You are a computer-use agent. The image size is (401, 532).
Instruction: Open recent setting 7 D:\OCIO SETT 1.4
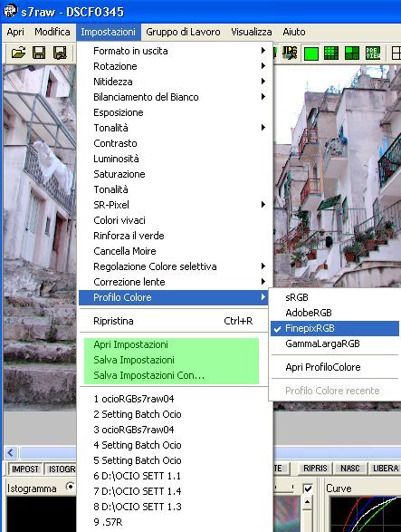(x=175, y=491)
